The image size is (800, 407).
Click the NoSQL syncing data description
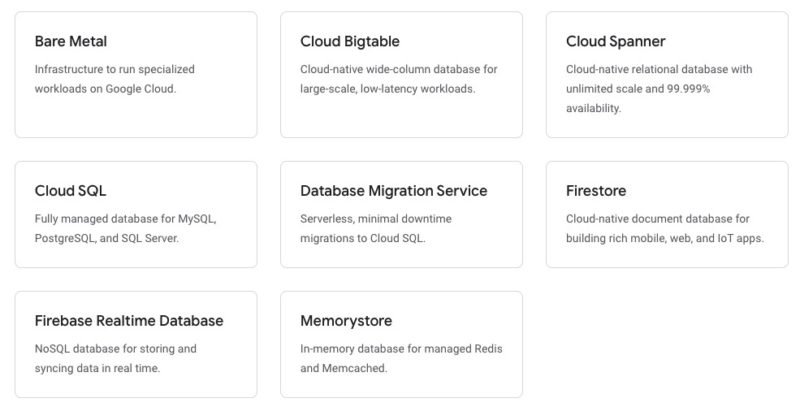pos(115,359)
